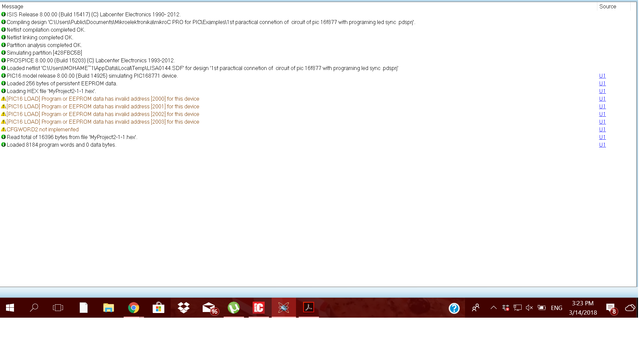640x360 pixels.
Task: Open U1 link for PIC16 model release row
Action: pyautogui.click(x=602, y=76)
